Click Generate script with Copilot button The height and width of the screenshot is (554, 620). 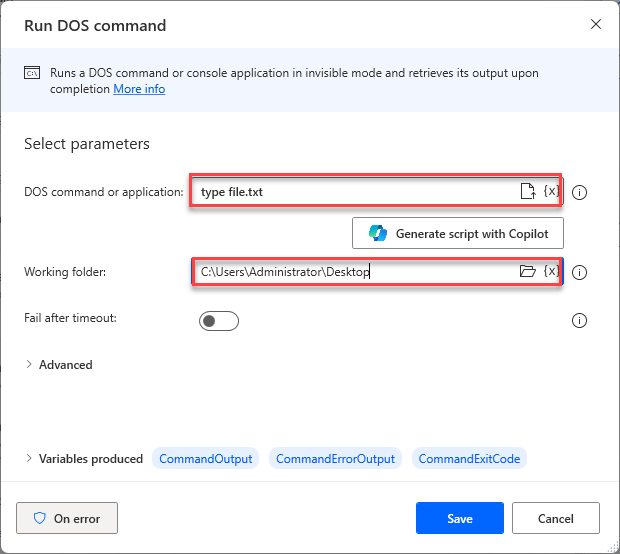[458, 233]
